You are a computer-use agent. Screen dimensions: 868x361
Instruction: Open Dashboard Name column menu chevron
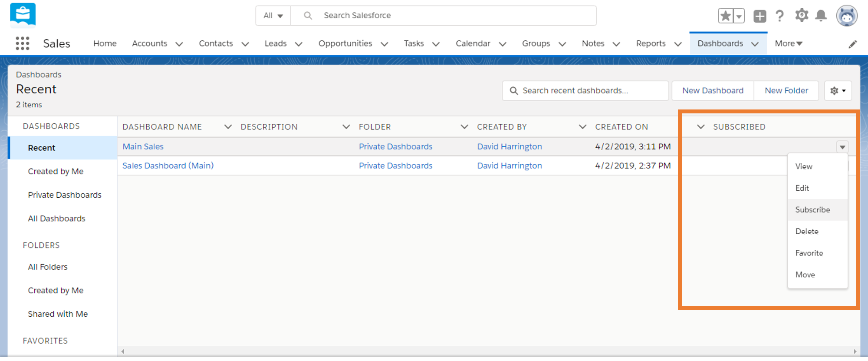click(x=228, y=127)
